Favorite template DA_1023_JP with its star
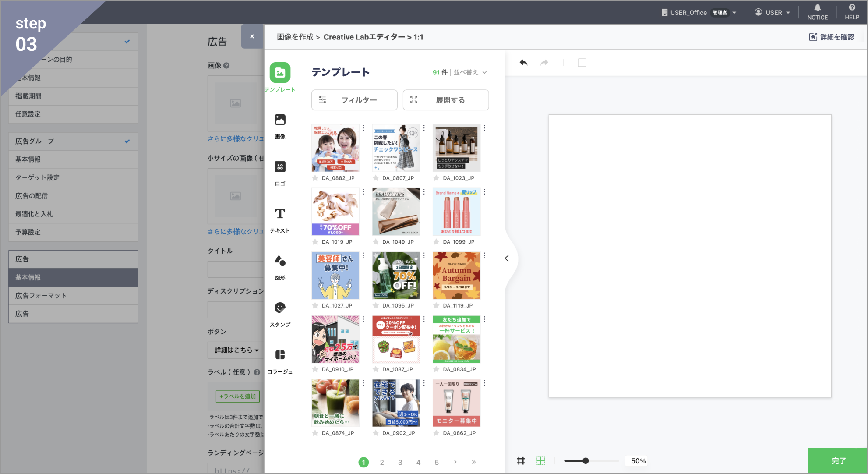The image size is (868, 474). [436, 178]
